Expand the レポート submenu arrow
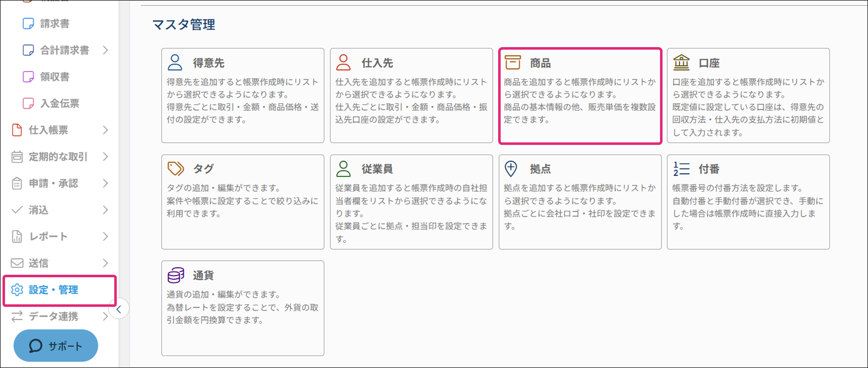 coord(105,236)
